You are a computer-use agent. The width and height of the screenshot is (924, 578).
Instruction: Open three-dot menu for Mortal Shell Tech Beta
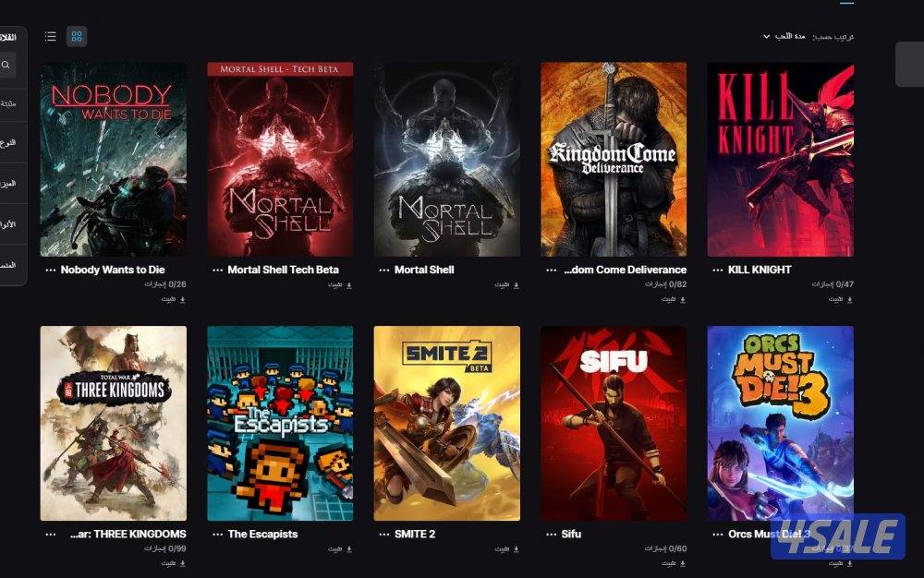pyautogui.click(x=217, y=271)
